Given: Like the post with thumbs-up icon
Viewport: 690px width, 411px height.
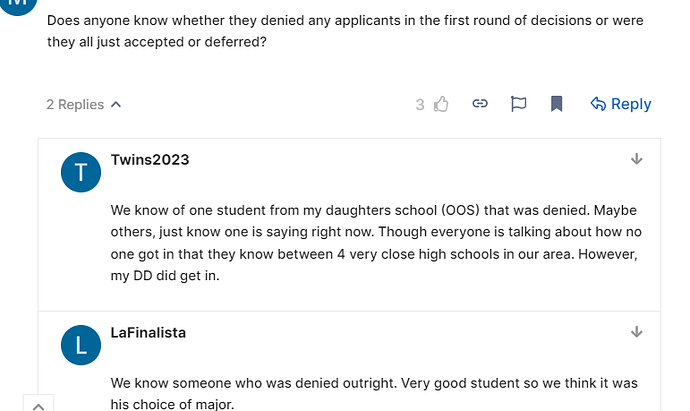Looking at the screenshot, I should point(442,104).
